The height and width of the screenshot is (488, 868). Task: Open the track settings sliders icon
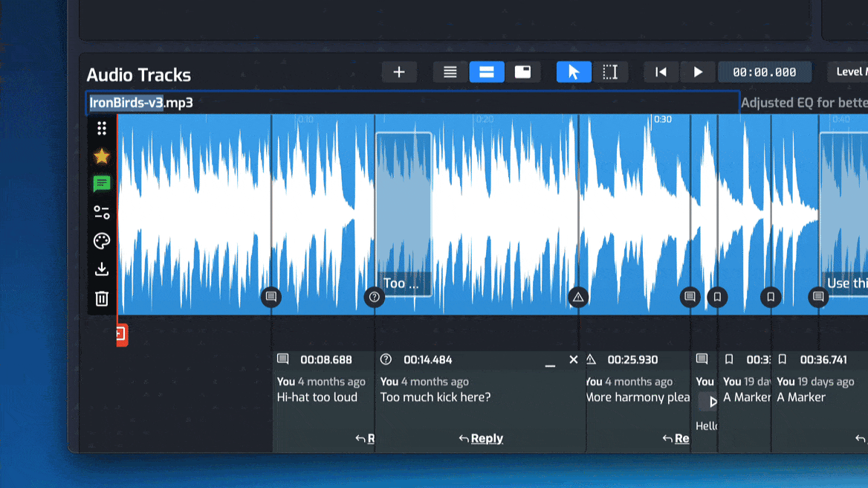102,213
